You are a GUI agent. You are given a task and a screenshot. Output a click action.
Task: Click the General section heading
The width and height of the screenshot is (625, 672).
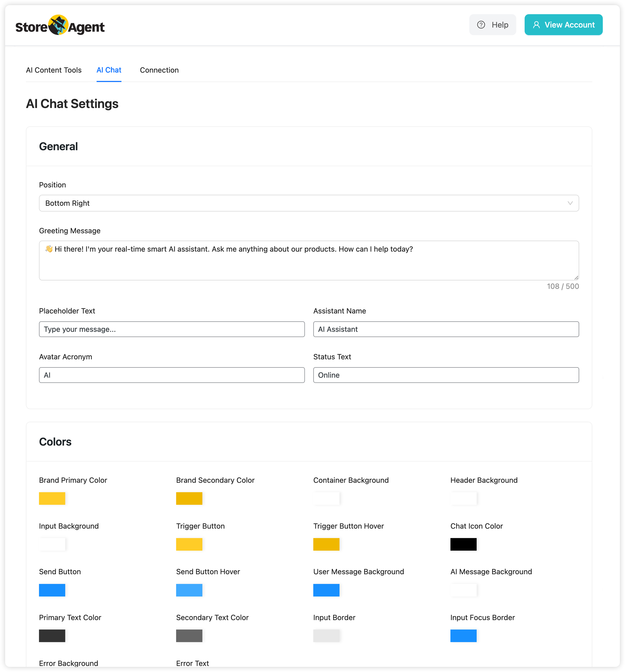pos(59,146)
